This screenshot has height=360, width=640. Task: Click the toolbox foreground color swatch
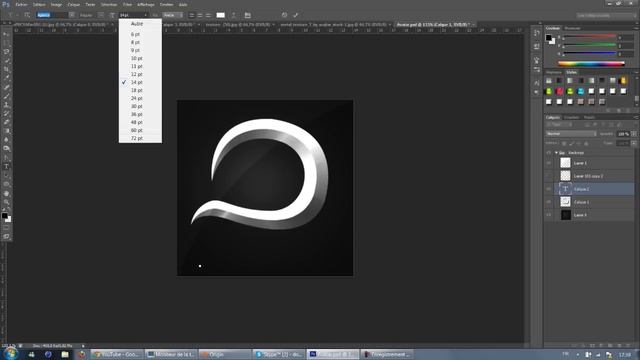click(4, 216)
